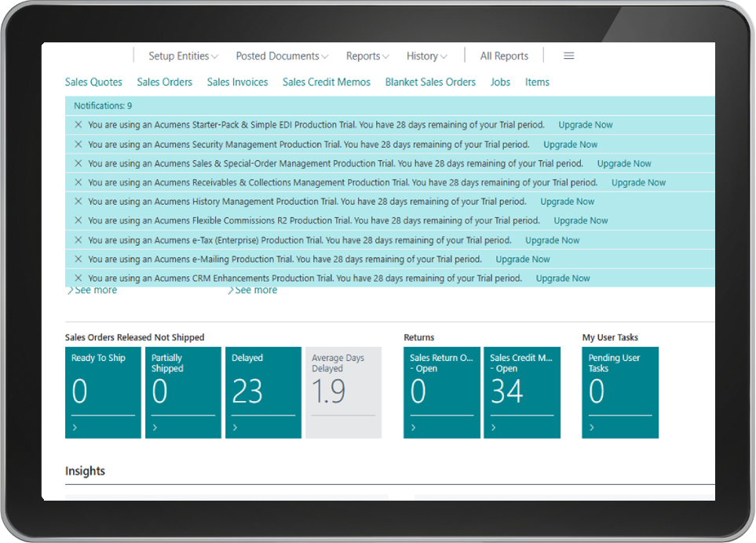Click Upgrade Now for e-Tax (Enterprise)

click(x=552, y=240)
